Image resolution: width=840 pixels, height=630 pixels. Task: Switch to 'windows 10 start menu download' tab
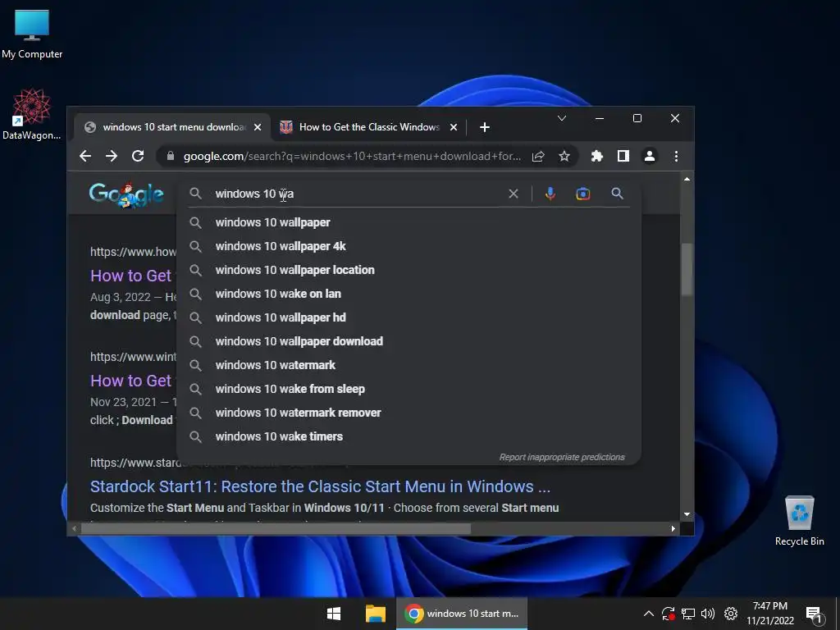click(173, 127)
